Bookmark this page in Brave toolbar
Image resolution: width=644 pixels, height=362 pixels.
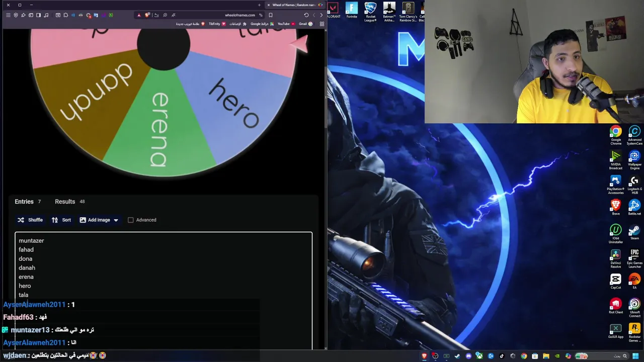pos(271,15)
